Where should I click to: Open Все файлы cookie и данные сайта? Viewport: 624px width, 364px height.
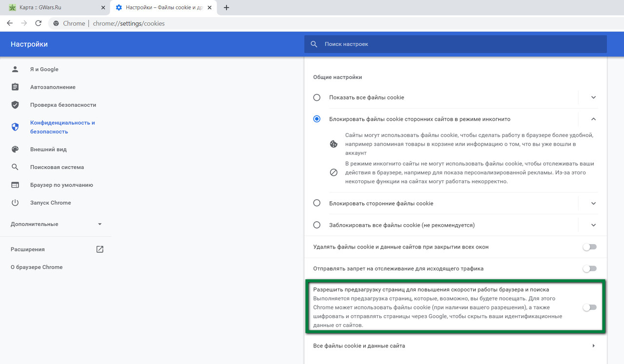coord(455,346)
